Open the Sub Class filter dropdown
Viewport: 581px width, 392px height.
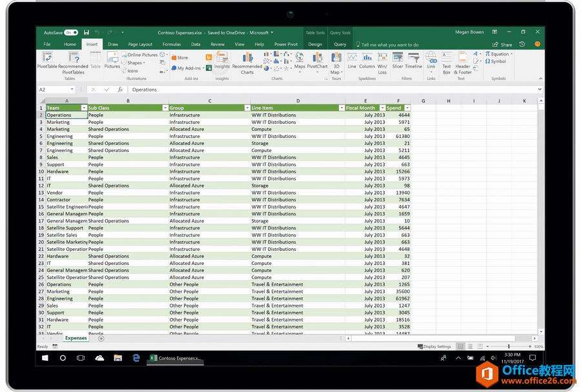165,108
